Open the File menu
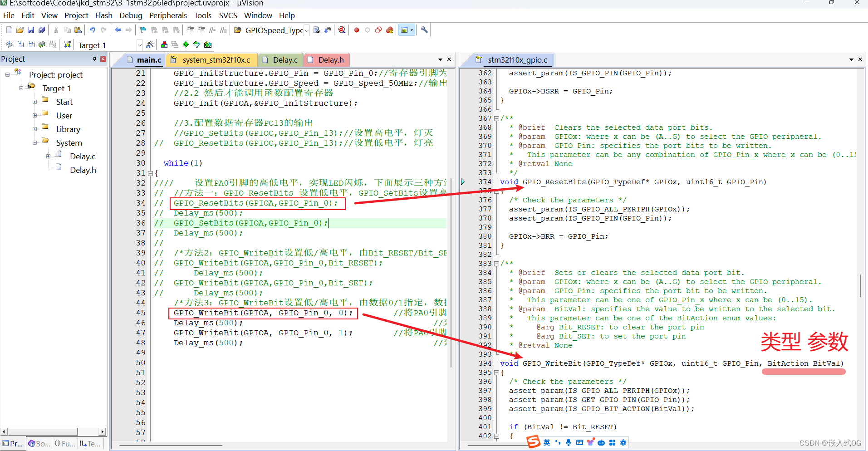Image resolution: width=868 pixels, height=451 pixels. coord(9,15)
